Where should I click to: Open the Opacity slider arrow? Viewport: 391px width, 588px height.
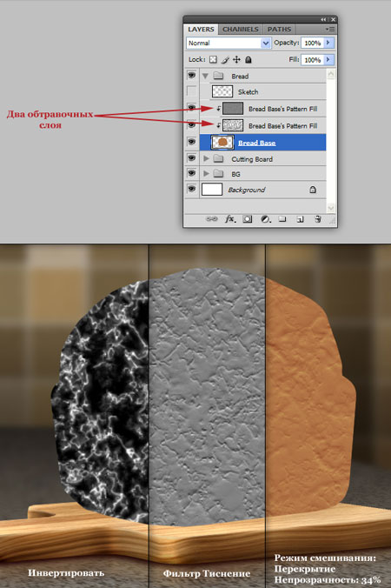click(x=328, y=43)
